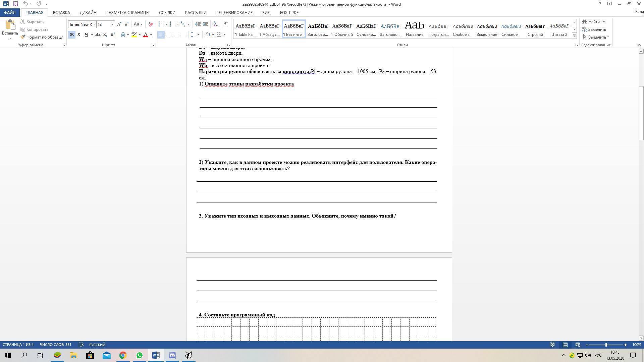Toggle italic formatting (К)

click(79, 35)
